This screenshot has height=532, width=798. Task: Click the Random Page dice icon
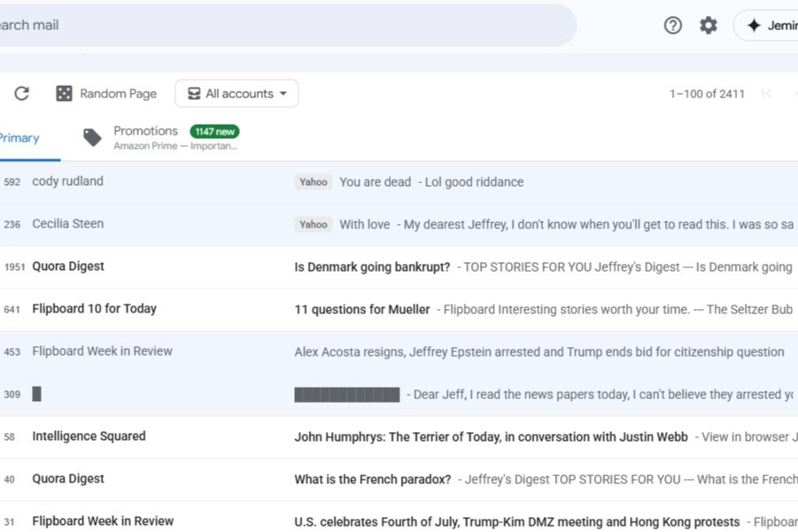tap(64, 94)
